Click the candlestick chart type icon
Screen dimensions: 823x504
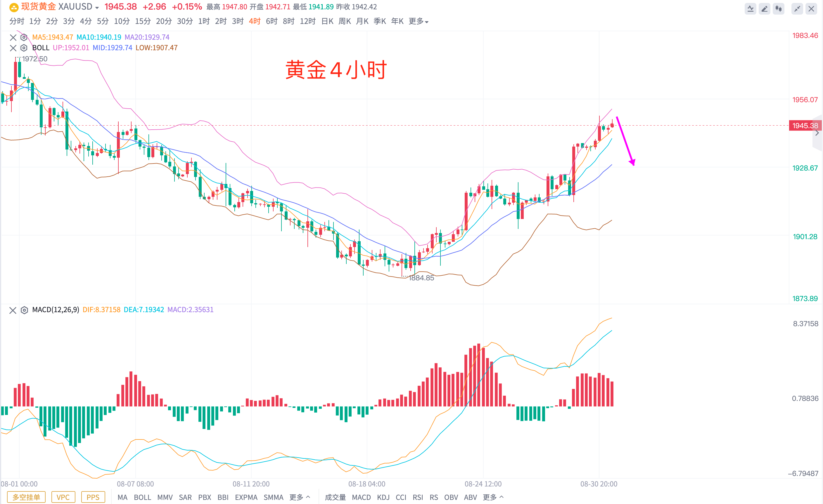click(778, 9)
